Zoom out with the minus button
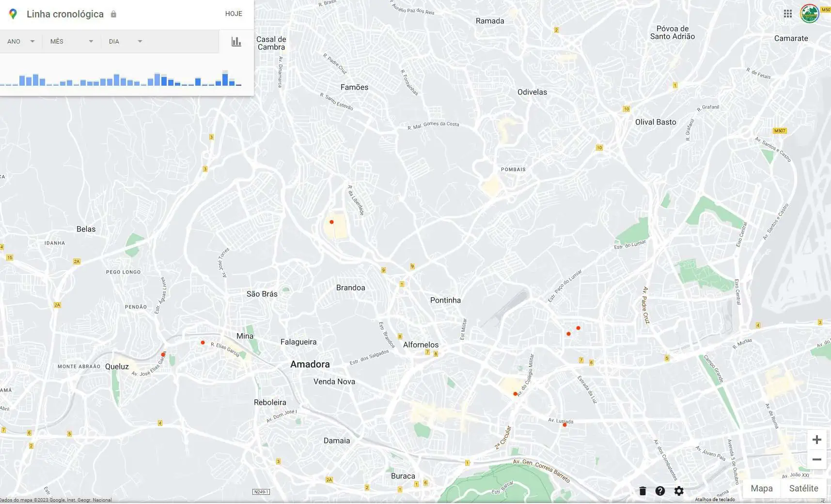831x504 pixels. [817, 459]
